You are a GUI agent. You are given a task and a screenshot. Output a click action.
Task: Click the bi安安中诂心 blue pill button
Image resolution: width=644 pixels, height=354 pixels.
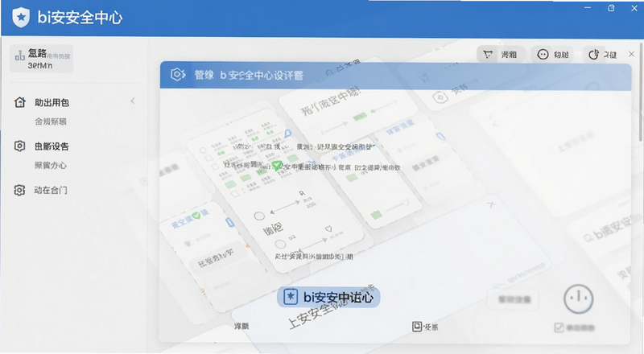pyautogui.click(x=328, y=297)
